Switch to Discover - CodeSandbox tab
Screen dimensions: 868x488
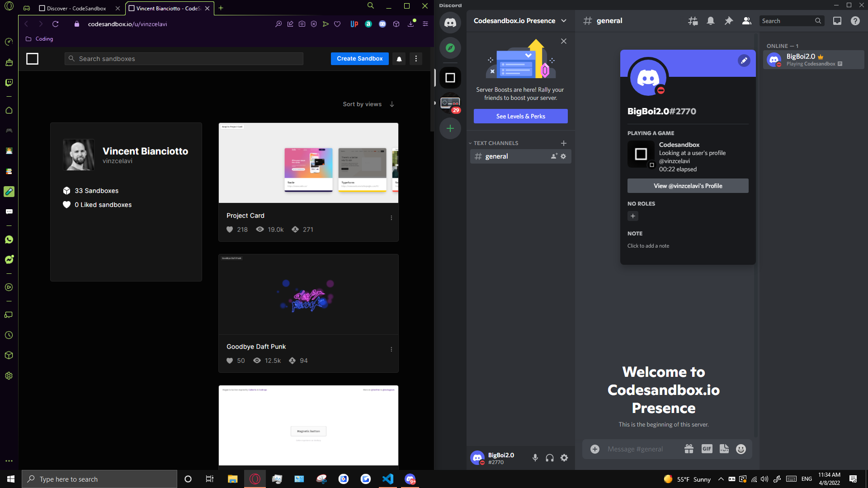tap(77, 8)
